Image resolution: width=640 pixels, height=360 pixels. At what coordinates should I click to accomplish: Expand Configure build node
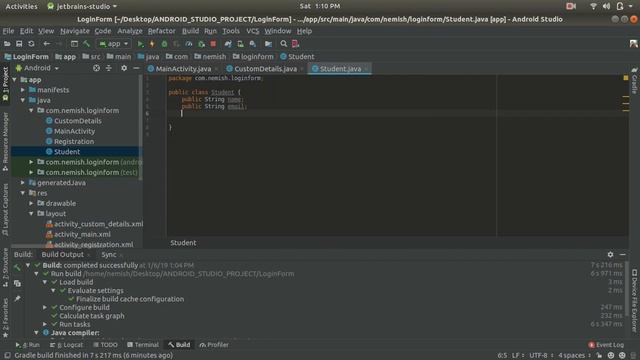(x=45, y=307)
